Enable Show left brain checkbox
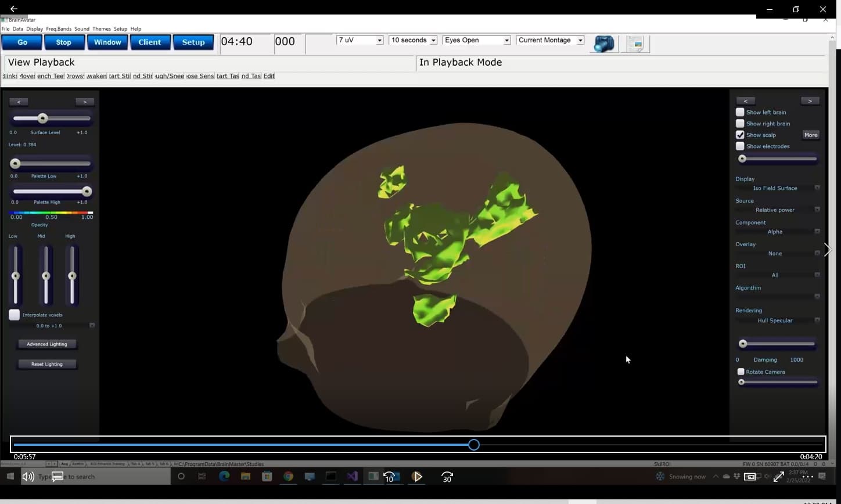The image size is (841, 504). 740,112
